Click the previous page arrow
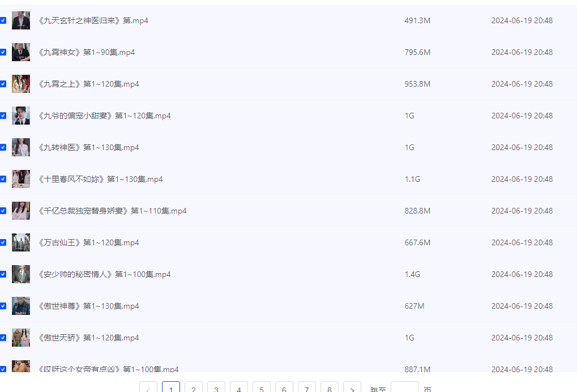 click(148, 387)
